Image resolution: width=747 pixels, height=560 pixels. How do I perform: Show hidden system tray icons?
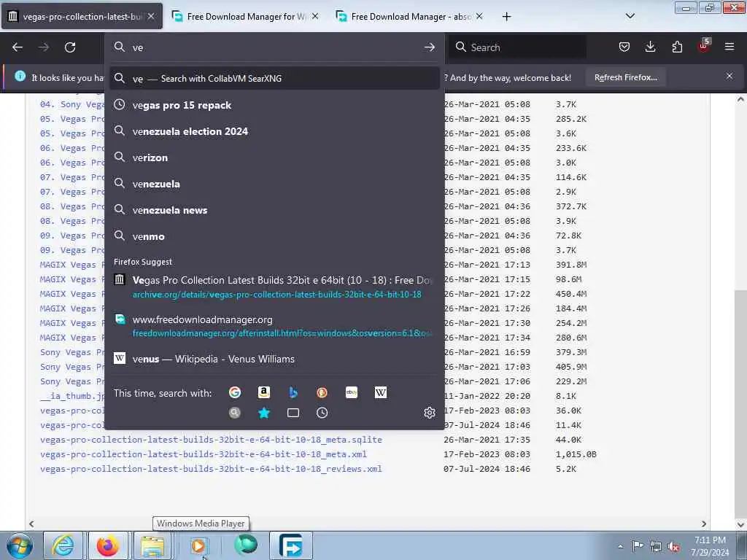(x=620, y=546)
